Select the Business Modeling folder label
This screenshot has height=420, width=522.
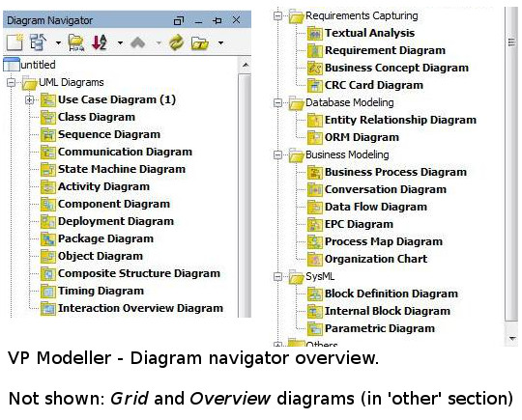tap(347, 154)
